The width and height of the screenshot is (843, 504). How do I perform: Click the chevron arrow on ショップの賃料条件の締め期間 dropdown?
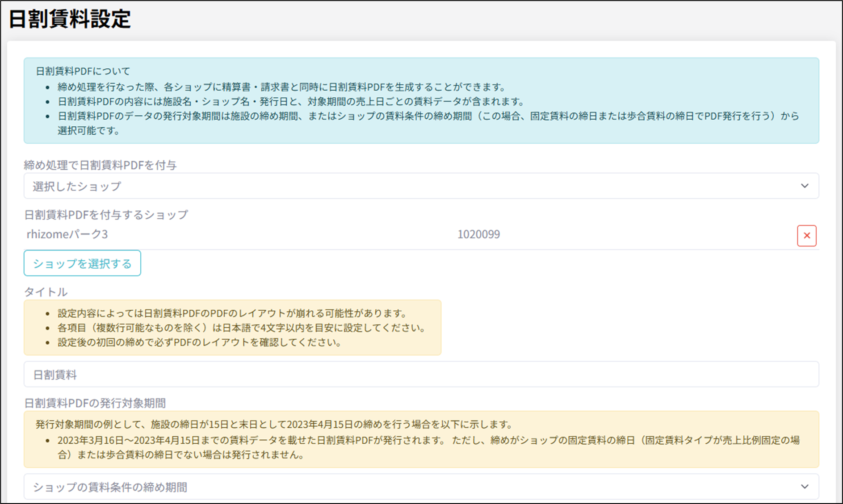click(x=804, y=487)
